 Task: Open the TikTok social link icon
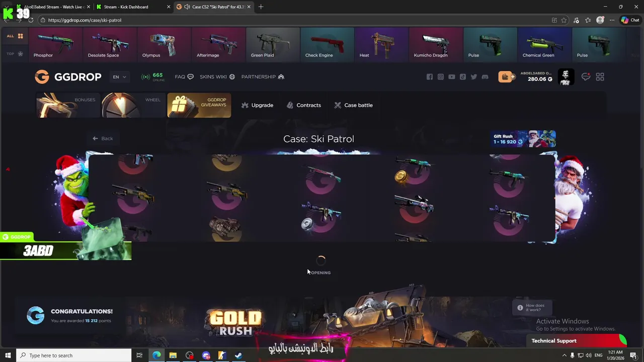click(463, 77)
